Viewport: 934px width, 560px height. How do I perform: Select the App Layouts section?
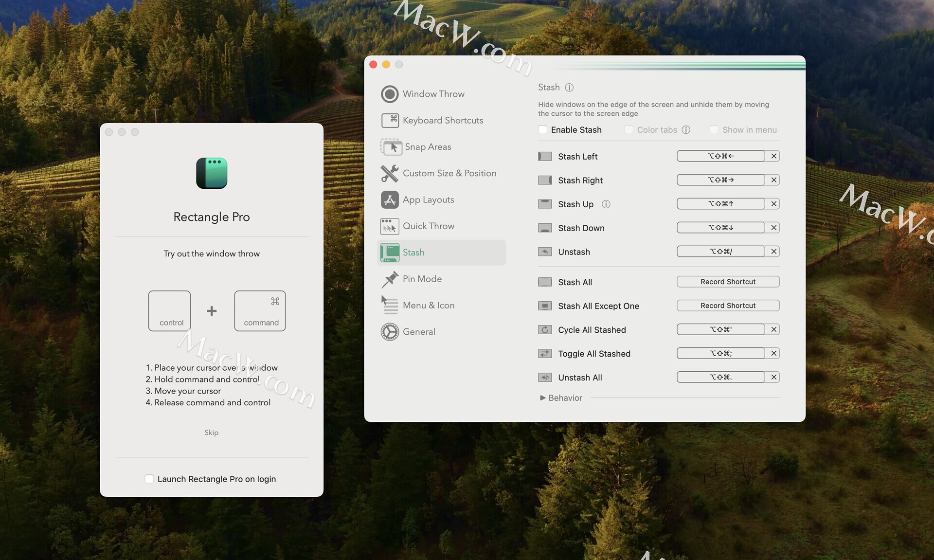pos(442,199)
